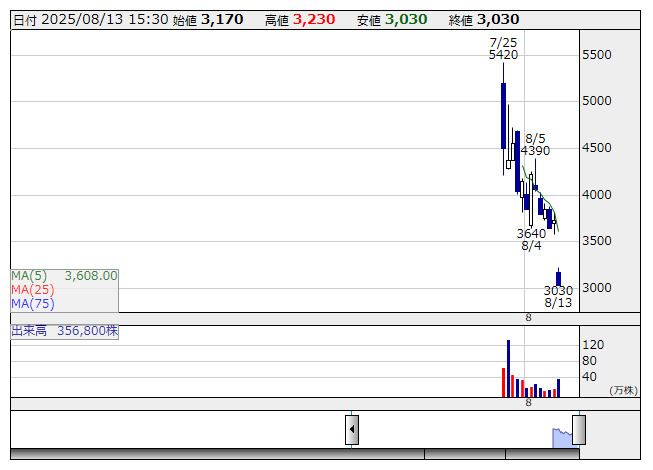Click the 出来高 356,800株 volume label

click(x=65, y=331)
